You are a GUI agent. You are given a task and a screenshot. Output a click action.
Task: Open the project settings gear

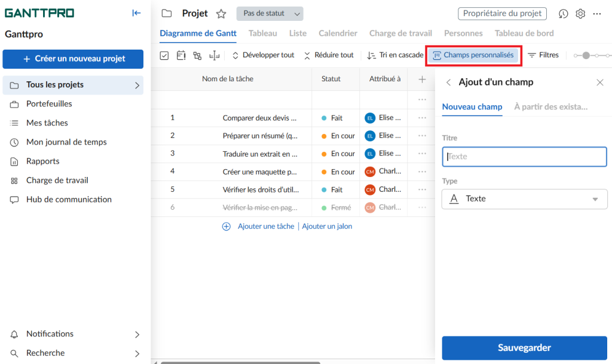tap(580, 13)
